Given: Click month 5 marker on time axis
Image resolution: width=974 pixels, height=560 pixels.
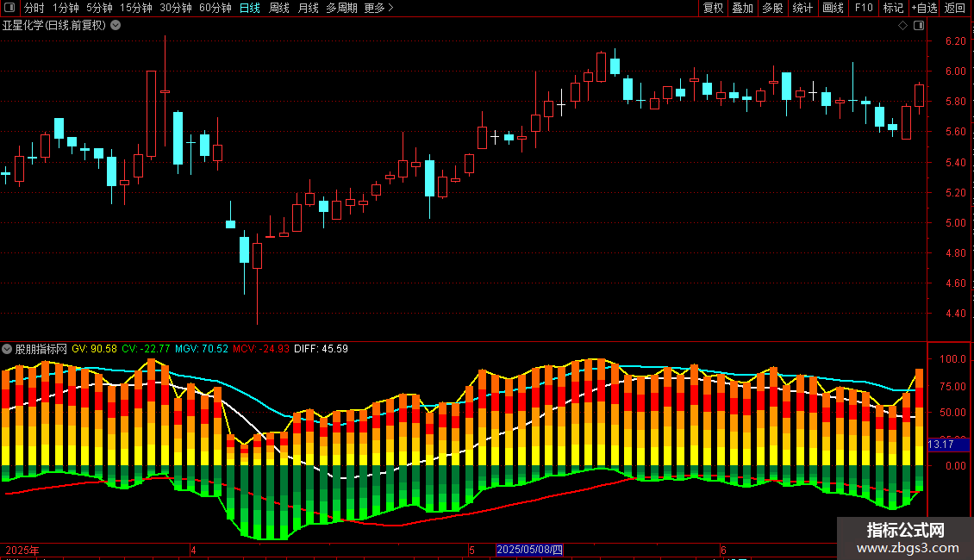Looking at the screenshot, I should pyautogui.click(x=472, y=550).
